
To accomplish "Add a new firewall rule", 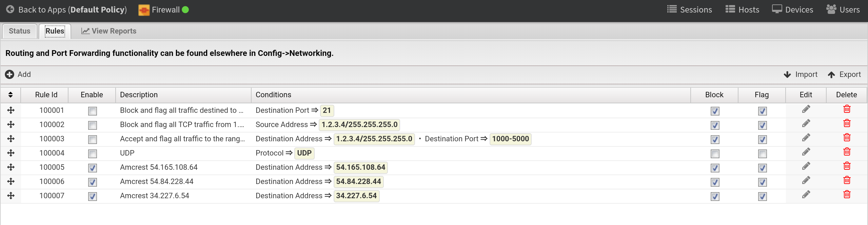I will [x=18, y=75].
